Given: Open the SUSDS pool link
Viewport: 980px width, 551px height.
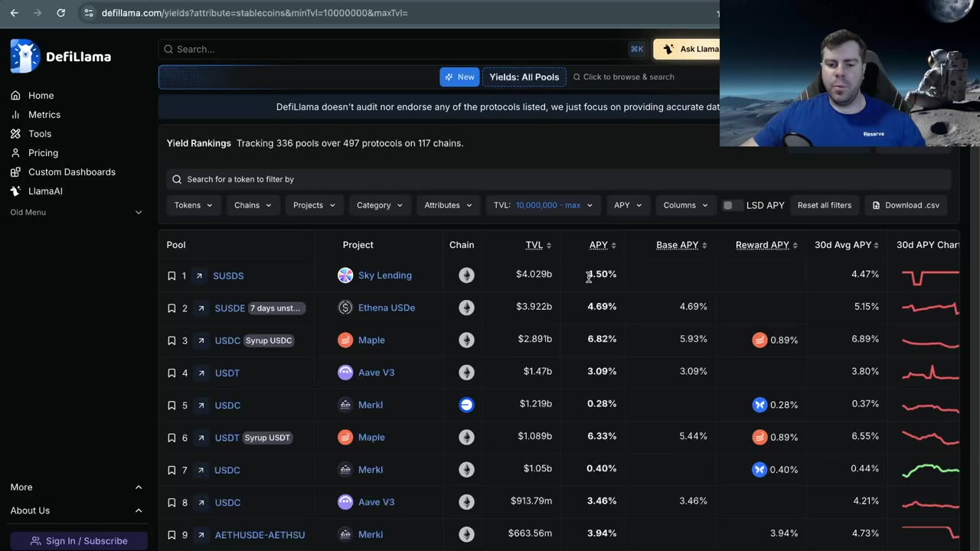Looking at the screenshot, I should pos(228,275).
